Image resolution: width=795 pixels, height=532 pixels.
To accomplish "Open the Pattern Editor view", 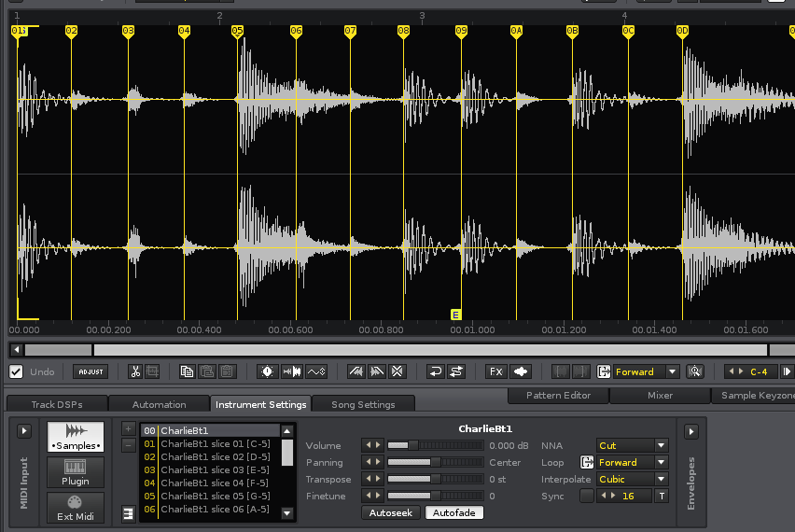I will 558,396.
